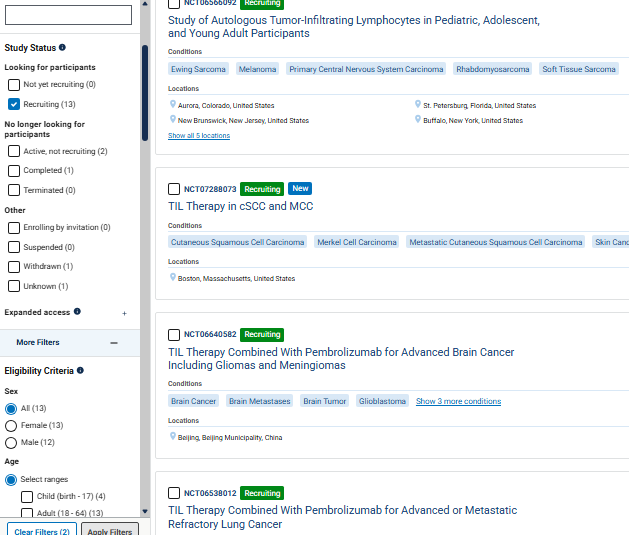The image size is (629, 535).
Task: Click Primary Central Nervous System Carcinoma tag
Action: click(x=366, y=69)
